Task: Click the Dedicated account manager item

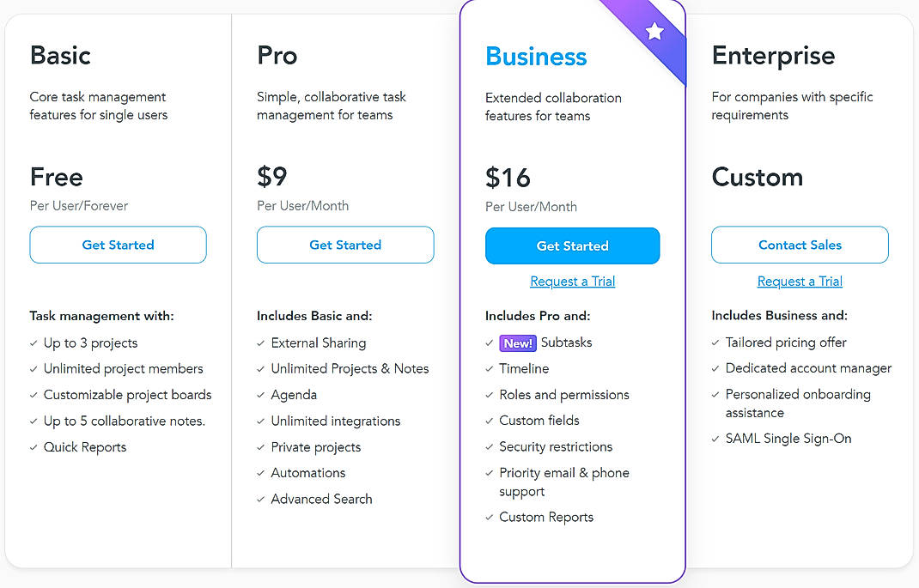Action: point(808,368)
